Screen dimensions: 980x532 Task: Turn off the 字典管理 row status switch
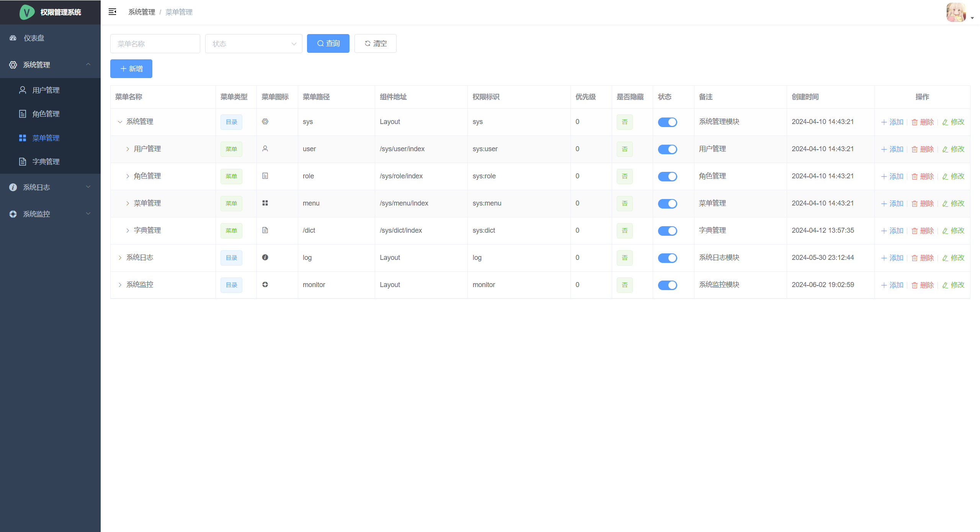pos(667,231)
